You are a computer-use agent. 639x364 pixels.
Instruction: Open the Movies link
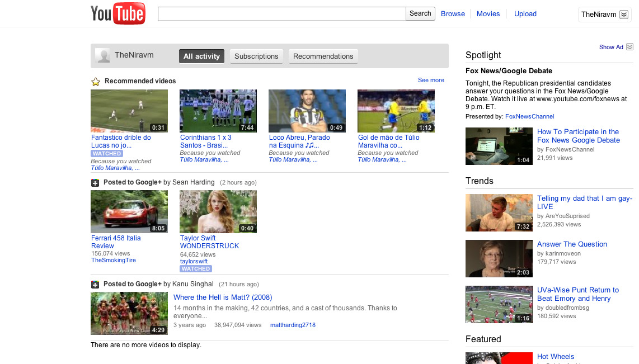[x=488, y=14]
